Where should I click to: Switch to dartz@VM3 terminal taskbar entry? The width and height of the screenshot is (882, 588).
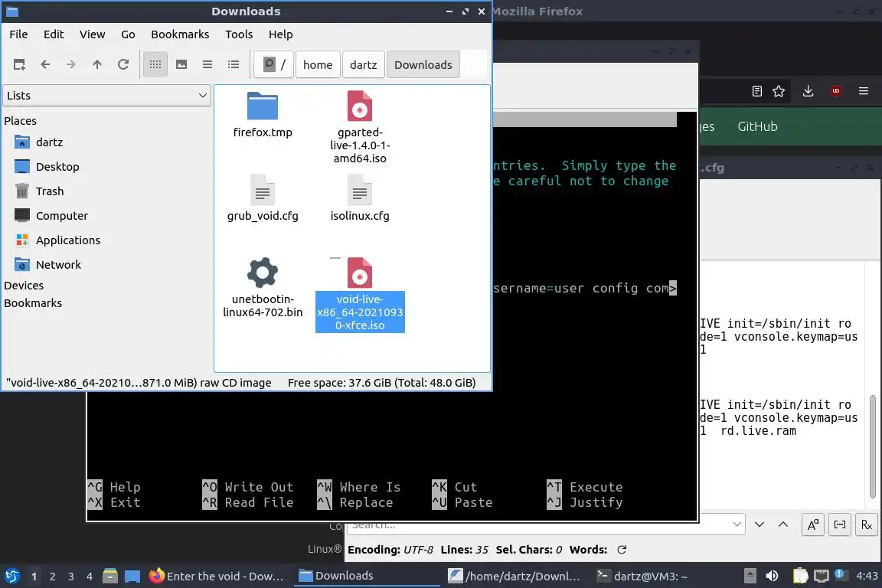[642, 577]
